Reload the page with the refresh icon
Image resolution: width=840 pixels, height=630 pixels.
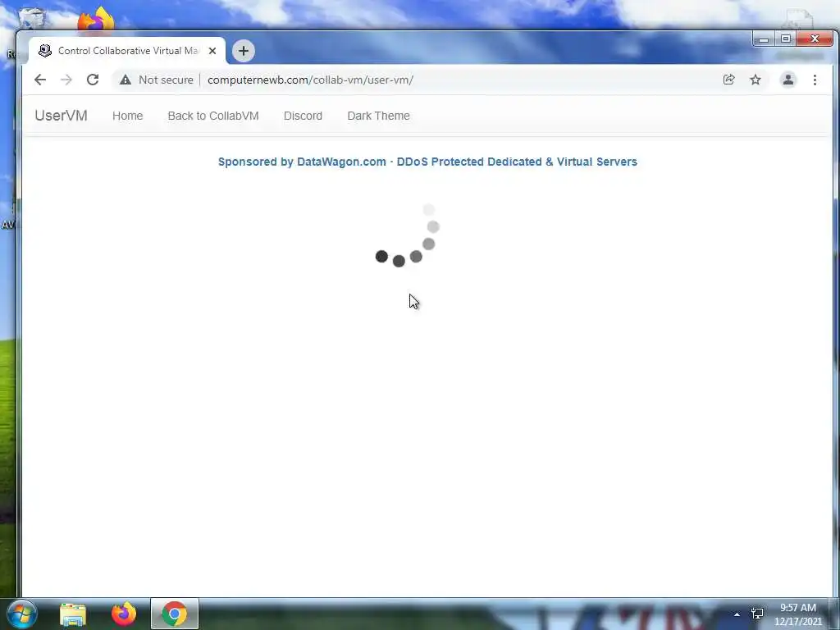[x=93, y=80]
